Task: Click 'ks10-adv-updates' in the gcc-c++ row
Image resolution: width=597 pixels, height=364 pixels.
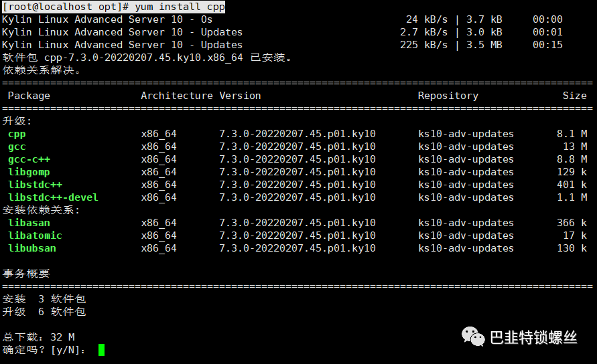Action: (466, 159)
